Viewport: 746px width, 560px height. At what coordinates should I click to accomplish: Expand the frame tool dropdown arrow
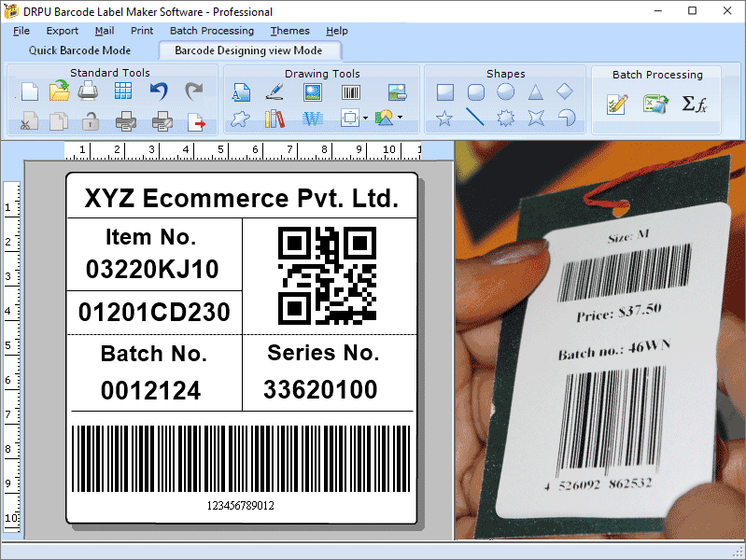pyautogui.click(x=365, y=118)
